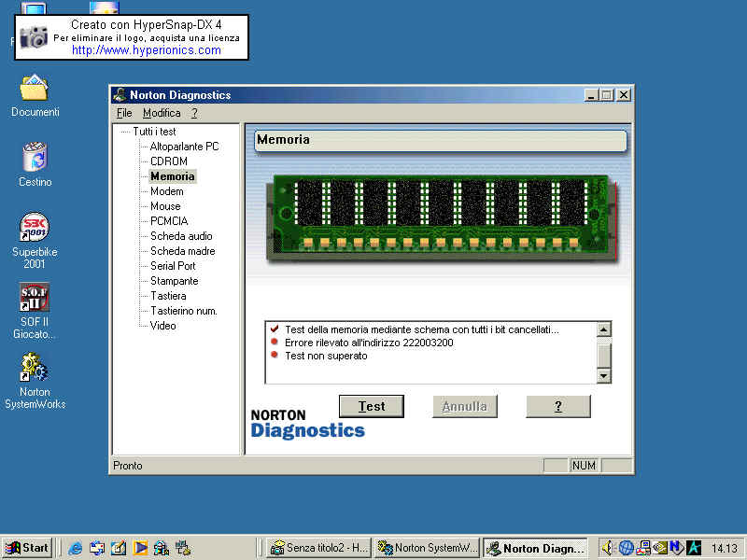Click the Show Desktop quick launch icon
The height and width of the screenshot is (560, 747).
(x=97, y=548)
